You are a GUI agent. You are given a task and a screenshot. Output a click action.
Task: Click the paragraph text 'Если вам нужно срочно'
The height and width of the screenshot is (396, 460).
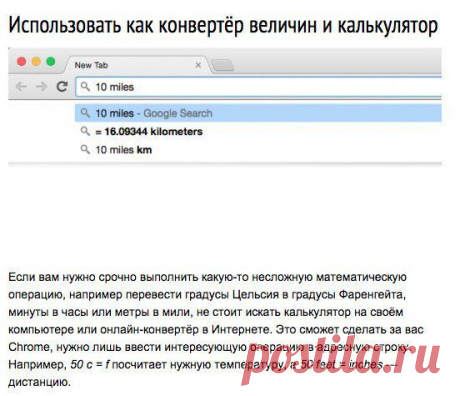[73, 277]
